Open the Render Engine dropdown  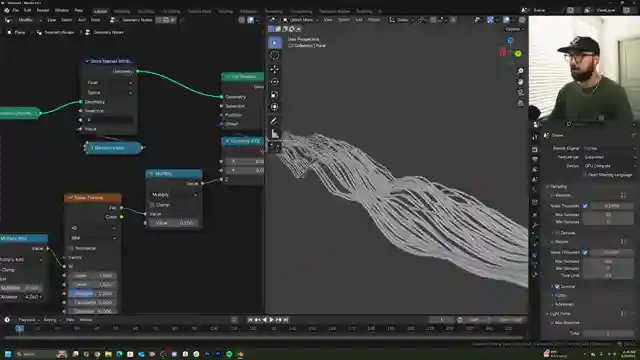point(609,148)
